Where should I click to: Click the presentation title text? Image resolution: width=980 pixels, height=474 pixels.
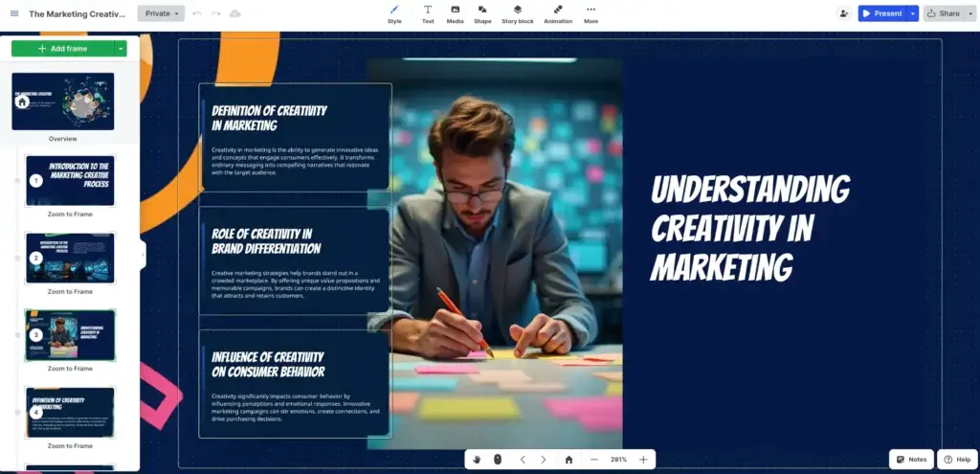coord(77,13)
